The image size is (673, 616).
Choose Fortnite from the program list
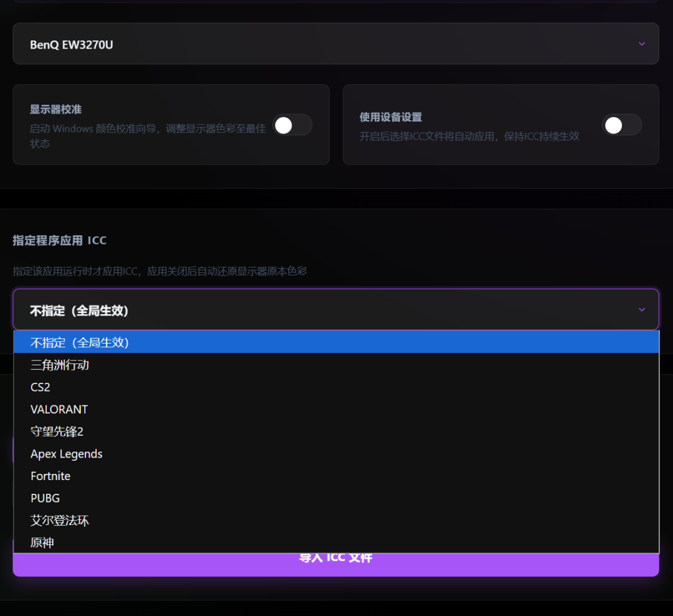pyautogui.click(x=336, y=476)
